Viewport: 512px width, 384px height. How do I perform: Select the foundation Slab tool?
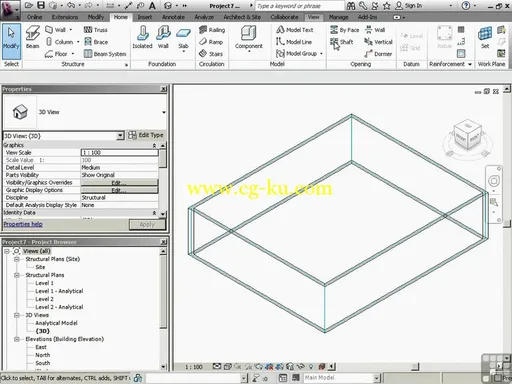pos(183,39)
